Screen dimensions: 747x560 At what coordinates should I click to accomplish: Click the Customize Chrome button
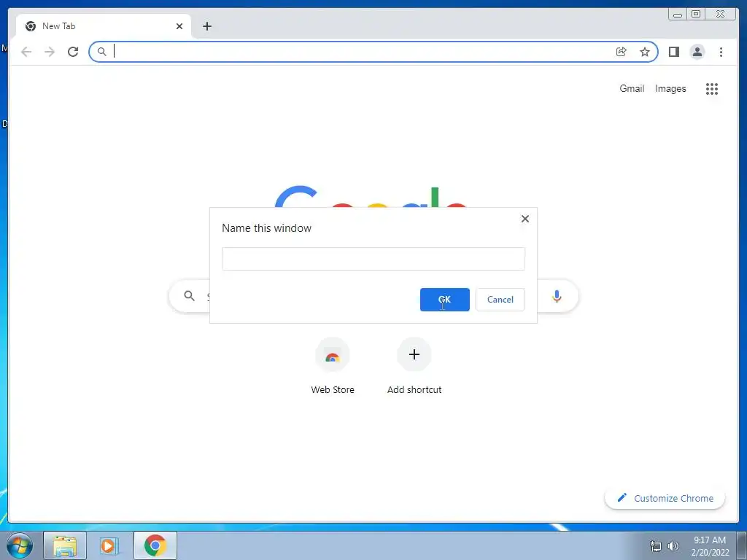[x=665, y=498]
